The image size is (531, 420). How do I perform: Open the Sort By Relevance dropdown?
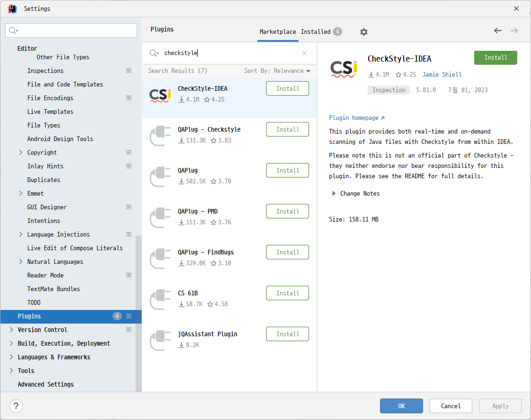click(277, 71)
